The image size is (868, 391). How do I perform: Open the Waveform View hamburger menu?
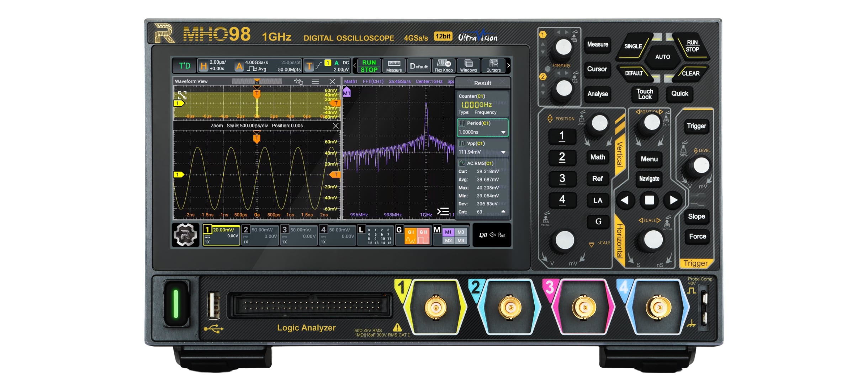[x=315, y=81]
